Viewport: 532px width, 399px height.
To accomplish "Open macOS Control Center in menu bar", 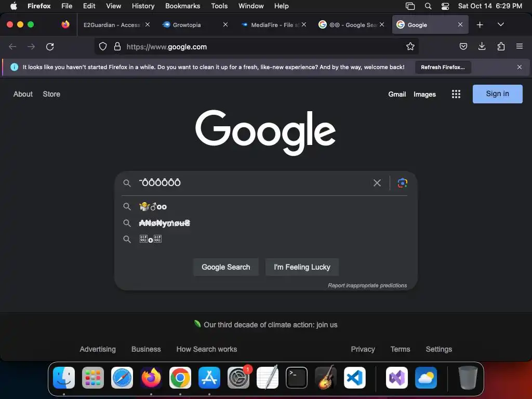I will pos(445,6).
